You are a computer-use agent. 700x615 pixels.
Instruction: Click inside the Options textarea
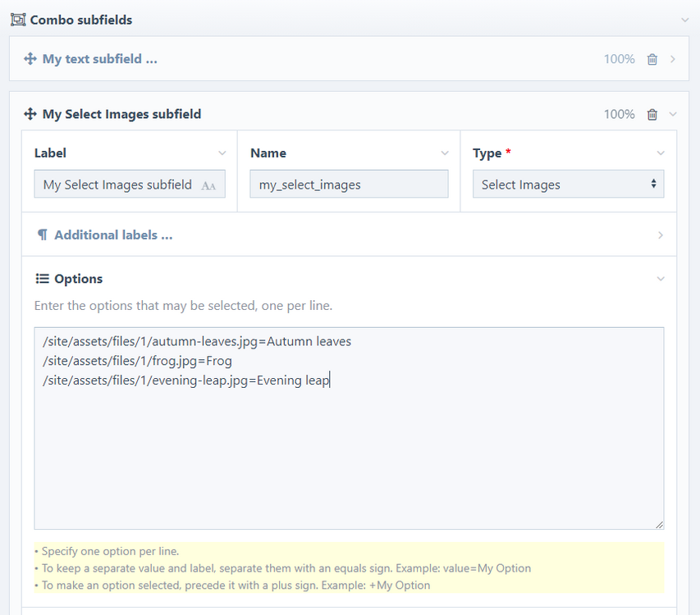(349, 443)
